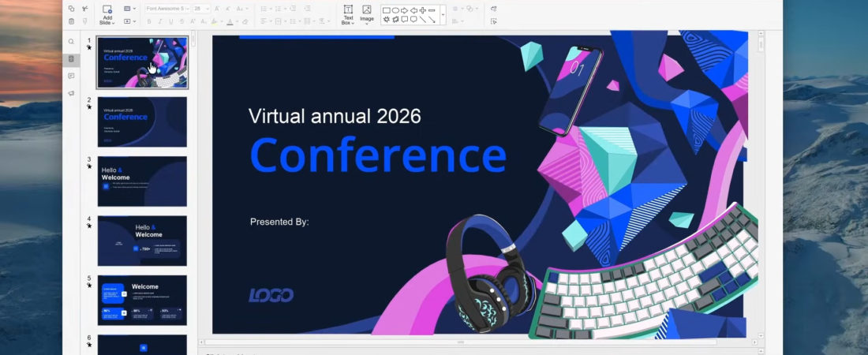Click the megaphone feedback icon in sidebar
Screen dimensions: 868x355
pos(71,93)
